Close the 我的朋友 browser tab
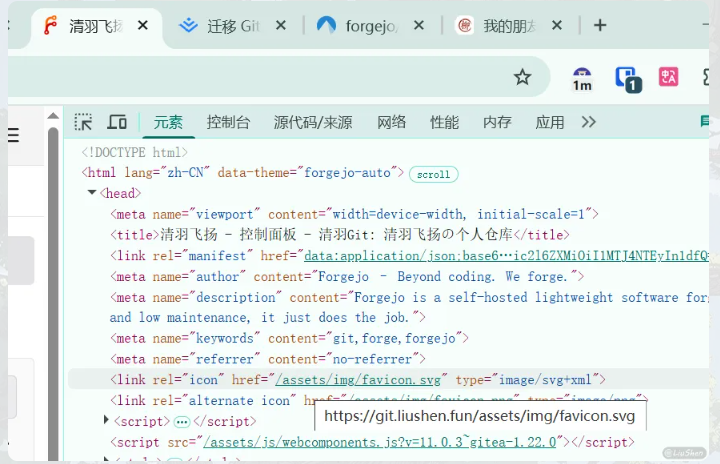The image size is (720, 464). point(557,25)
